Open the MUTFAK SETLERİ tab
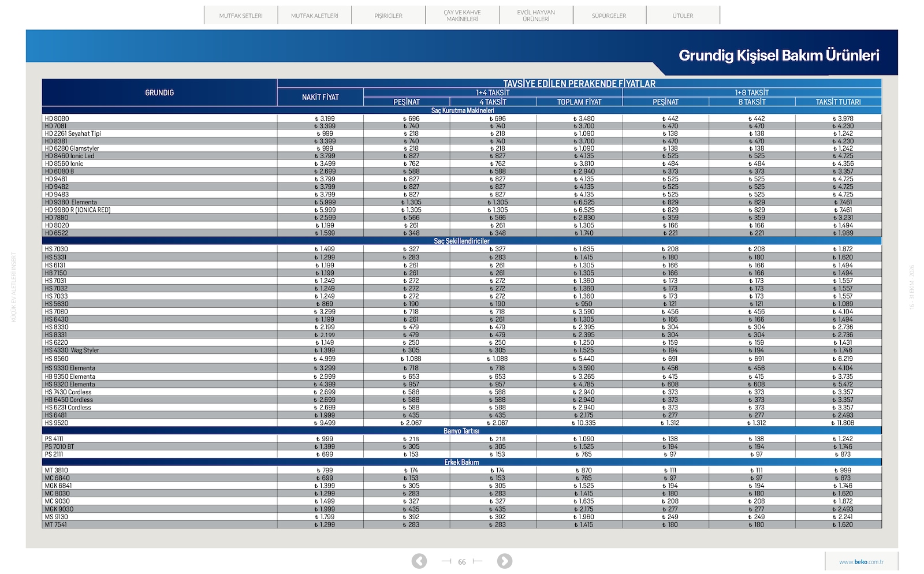 click(241, 16)
